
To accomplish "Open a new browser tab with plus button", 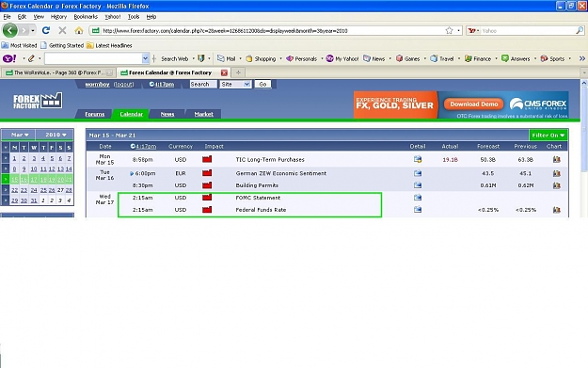I will (x=238, y=72).
